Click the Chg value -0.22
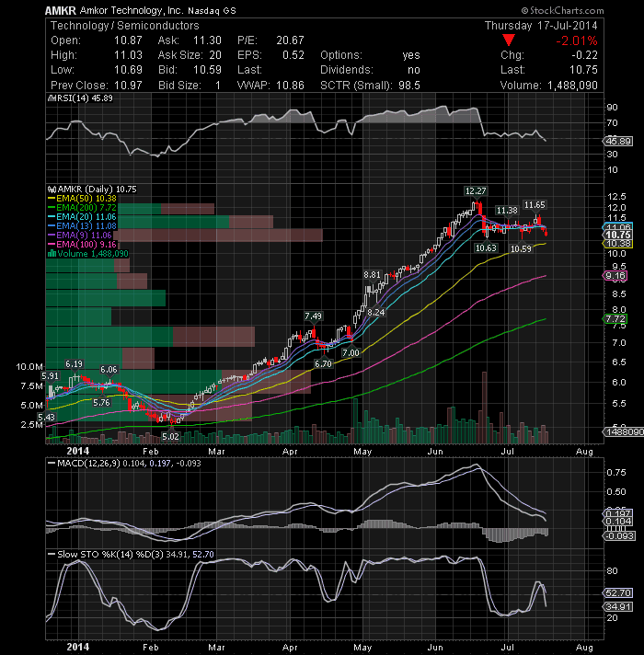Screen dimensions: 644x655 [x=585, y=55]
